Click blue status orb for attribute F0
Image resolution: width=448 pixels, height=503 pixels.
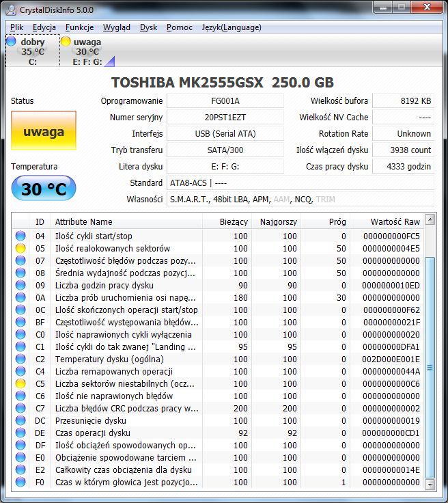[x=20, y=482]
